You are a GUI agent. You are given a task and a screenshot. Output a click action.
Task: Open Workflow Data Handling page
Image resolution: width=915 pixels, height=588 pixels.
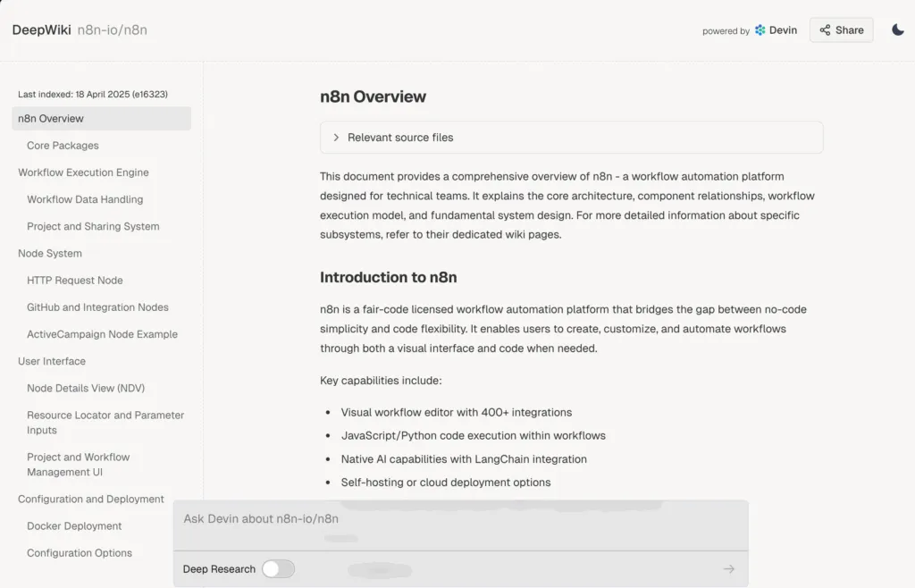point(85,199)
